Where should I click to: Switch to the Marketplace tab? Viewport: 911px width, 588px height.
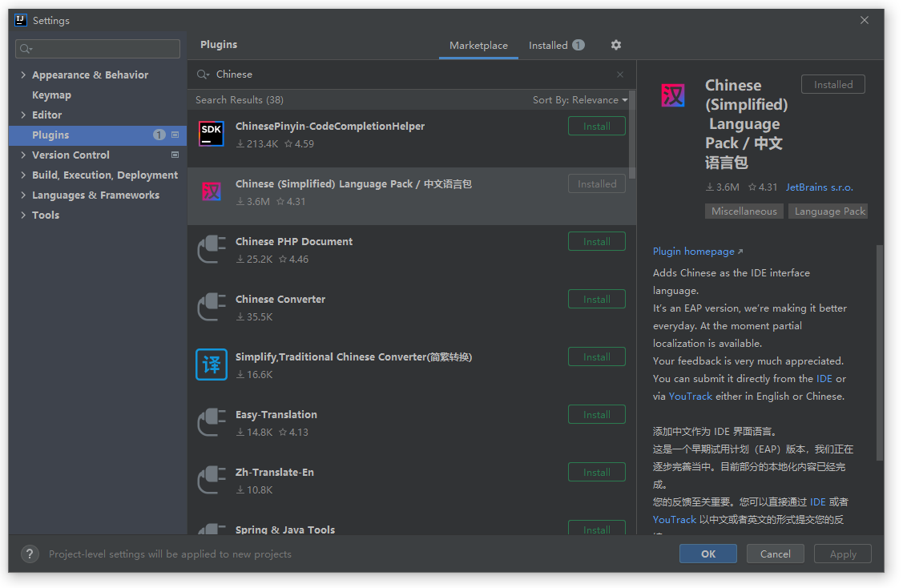(x=478, y=46)
